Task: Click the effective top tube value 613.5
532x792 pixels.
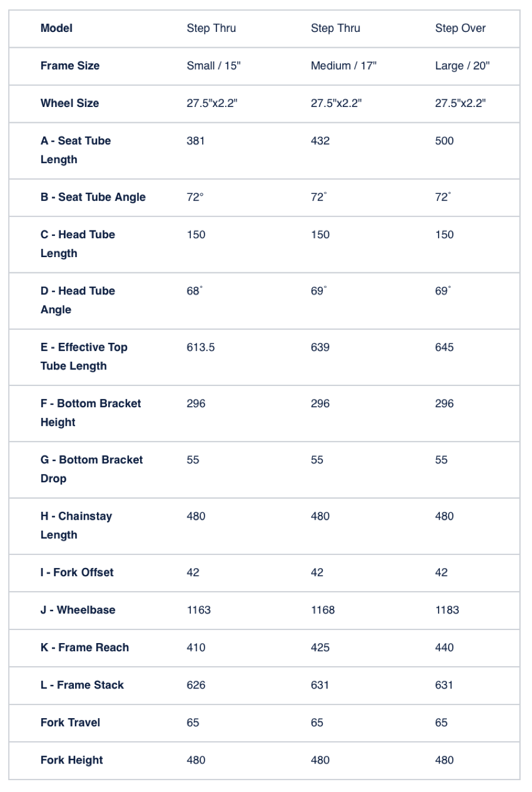Action: [201, 347]
